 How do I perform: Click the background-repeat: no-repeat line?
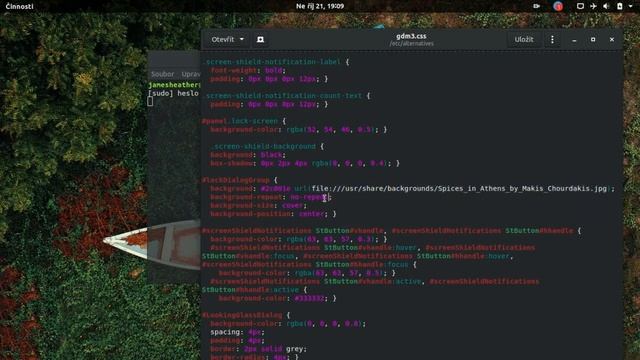coord(271,197)
